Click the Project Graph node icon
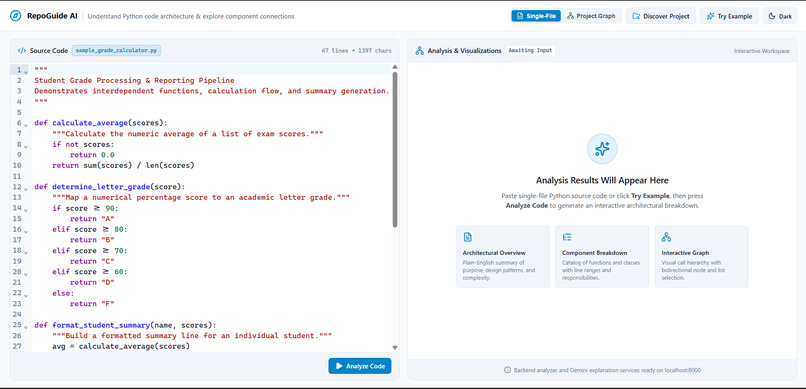Viewport: 806px width, 389px height. 570,16
